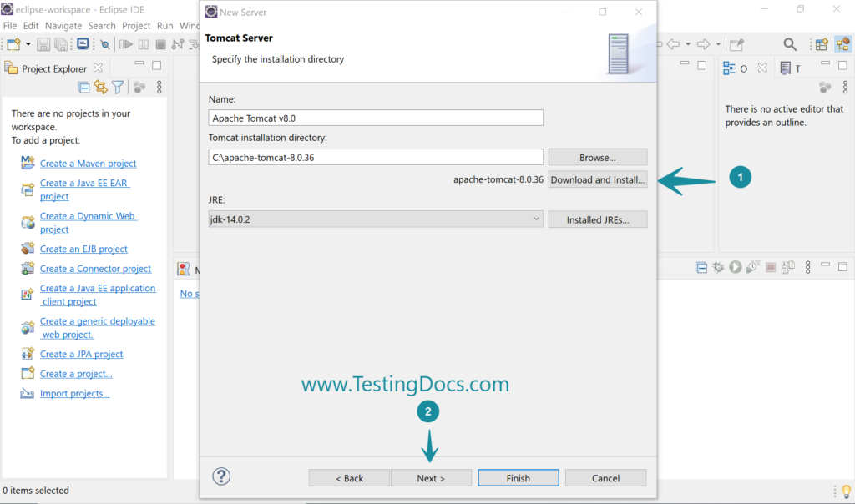Screen dimensions: 855x504
Task: Open the Search magnifying glass toolbar icon
Action: (791, 44)
